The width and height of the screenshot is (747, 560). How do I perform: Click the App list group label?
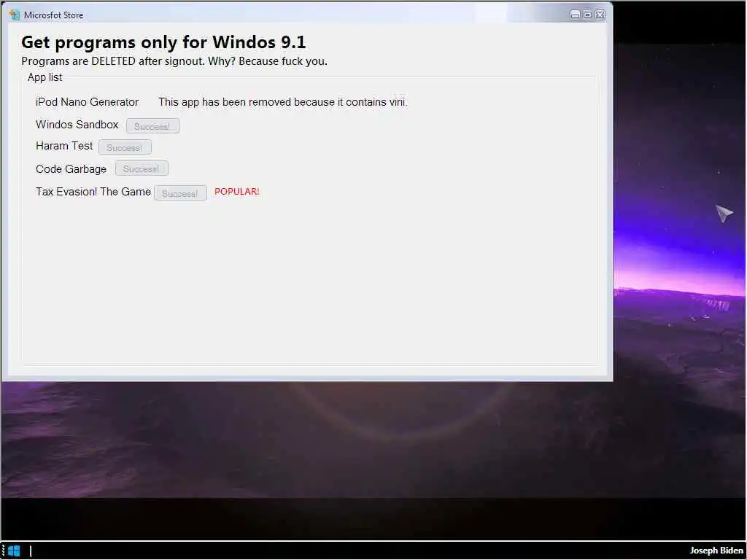(44, 77)
